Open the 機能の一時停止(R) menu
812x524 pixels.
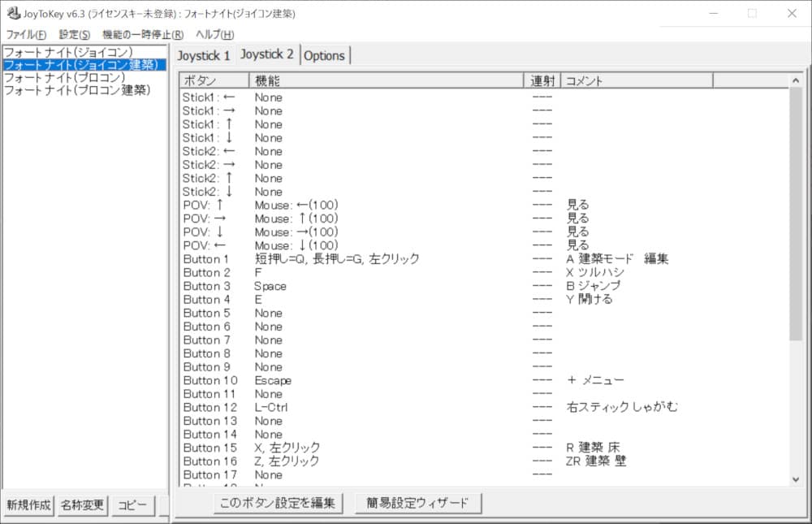coord(143,34)
